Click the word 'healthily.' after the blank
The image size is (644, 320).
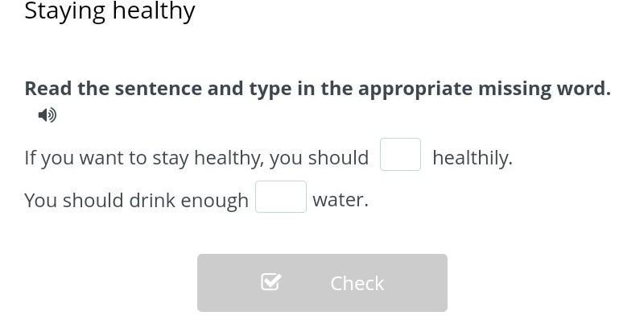click(473, 158)
